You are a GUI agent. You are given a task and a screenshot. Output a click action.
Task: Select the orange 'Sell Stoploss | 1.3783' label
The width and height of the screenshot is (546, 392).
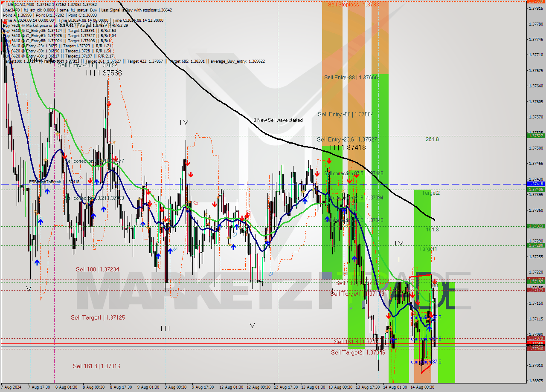click(x=354, y=6)
